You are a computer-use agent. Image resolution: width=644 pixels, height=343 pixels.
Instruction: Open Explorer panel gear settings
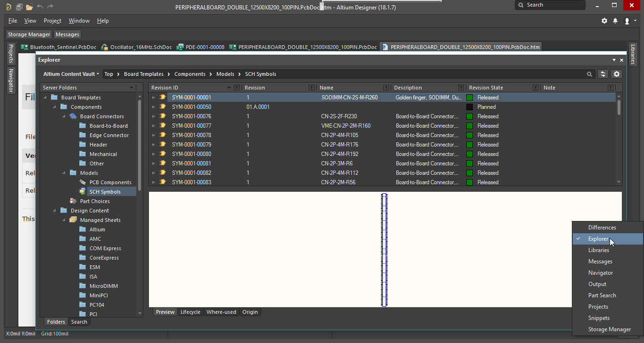[x=617, y=74]
